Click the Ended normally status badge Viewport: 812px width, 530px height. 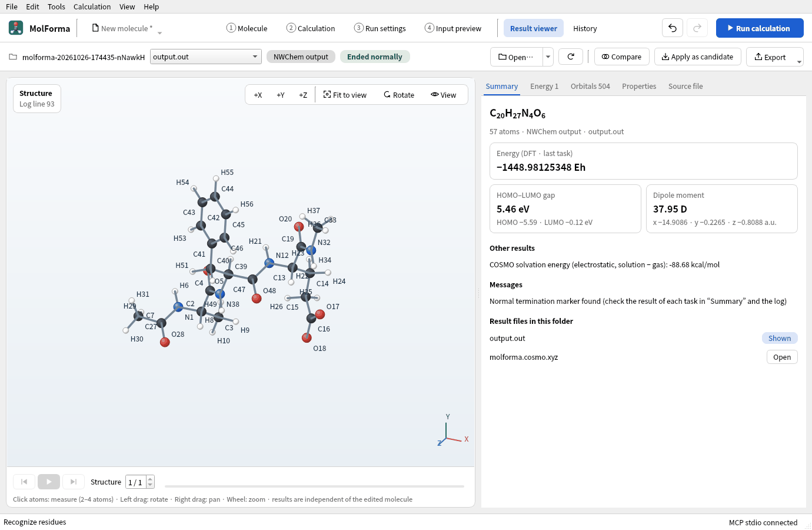click(x=375, y=57)
